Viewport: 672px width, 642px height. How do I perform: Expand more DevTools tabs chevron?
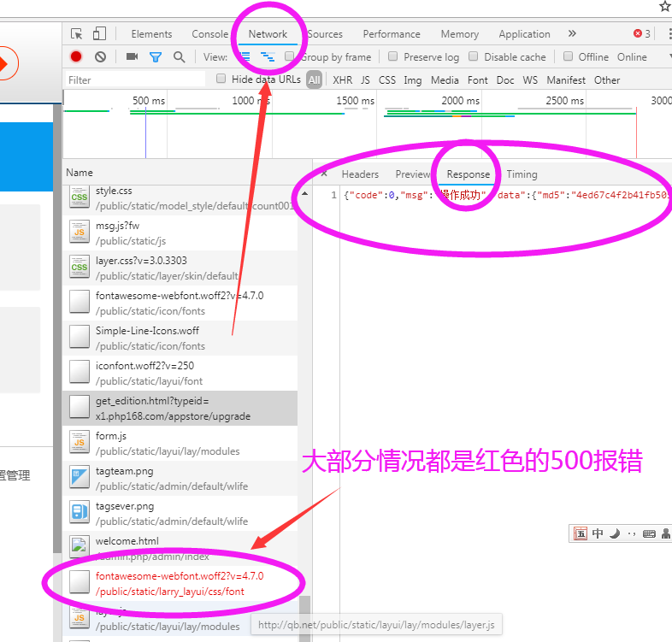click(x=572, y=34)
